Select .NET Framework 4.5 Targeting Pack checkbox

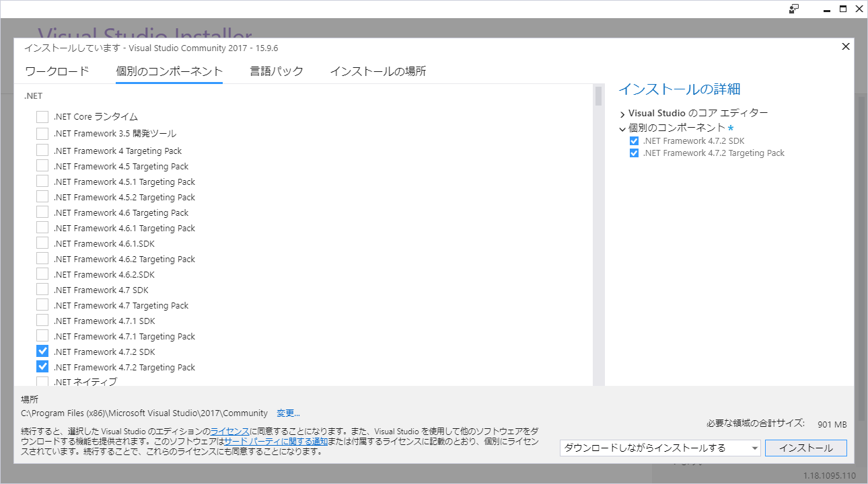(x=42, y=166)
